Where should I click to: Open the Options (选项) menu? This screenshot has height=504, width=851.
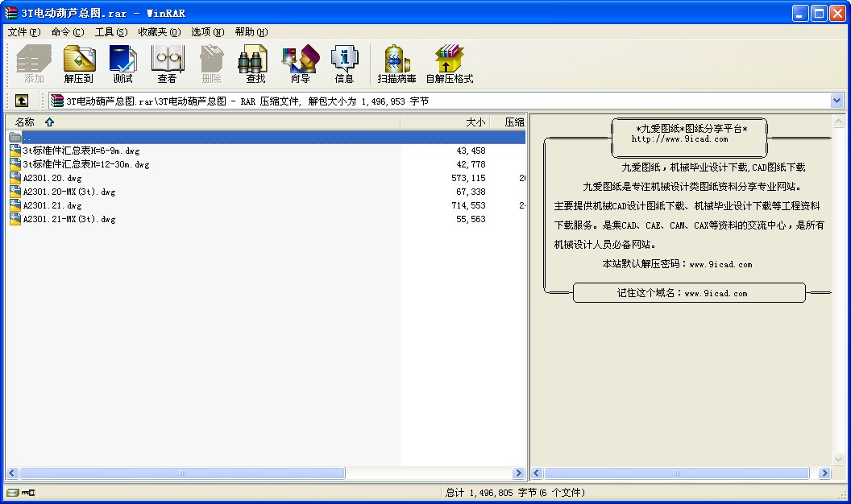coord(207,32)
